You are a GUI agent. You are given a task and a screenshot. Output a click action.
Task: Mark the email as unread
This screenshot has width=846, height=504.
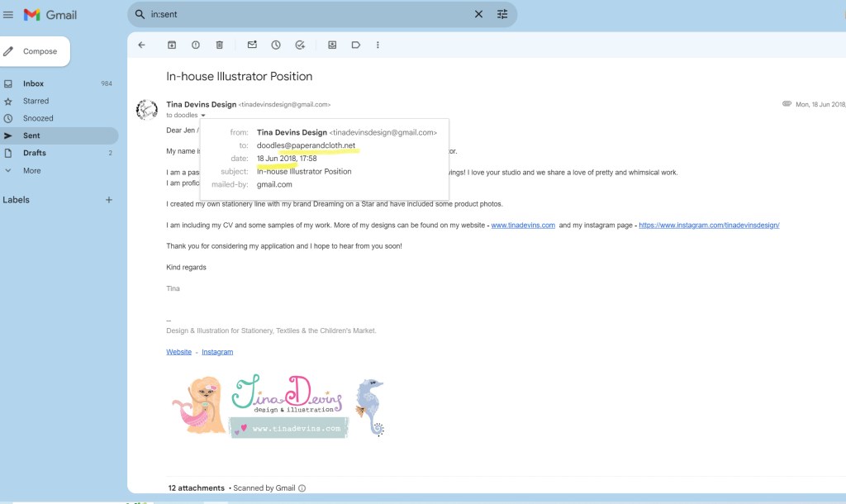click(252, 45)
